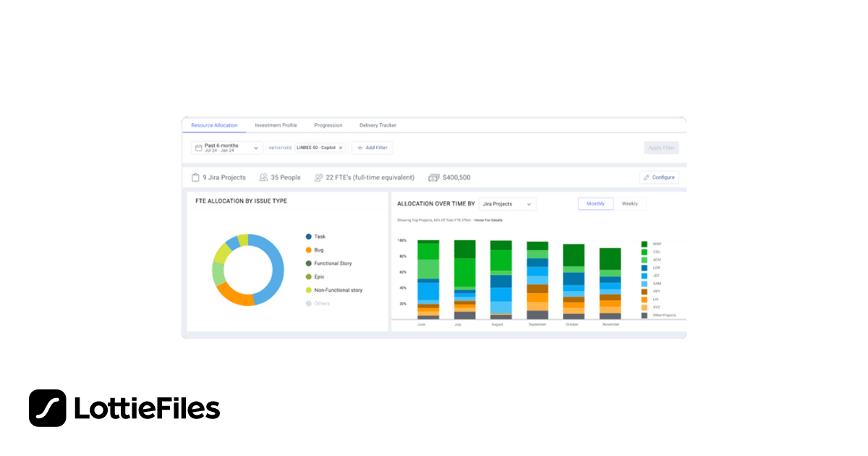Click the calendar icon in date range selector
Image resolution: width=868 pixels, height=456 pixels.
[200, 148]
